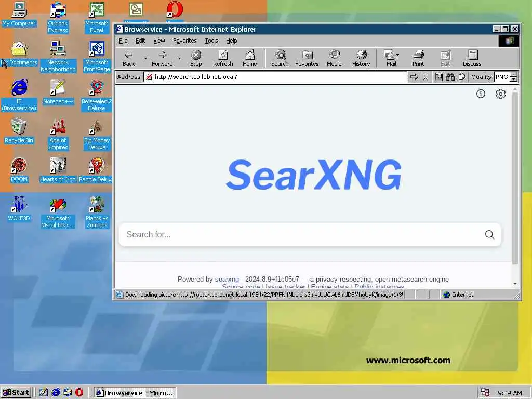The width and height of the screenshot is (532, 399).
Task: Launch Internet Explorer from Quick Launch
Action: (x=55, y=393)
